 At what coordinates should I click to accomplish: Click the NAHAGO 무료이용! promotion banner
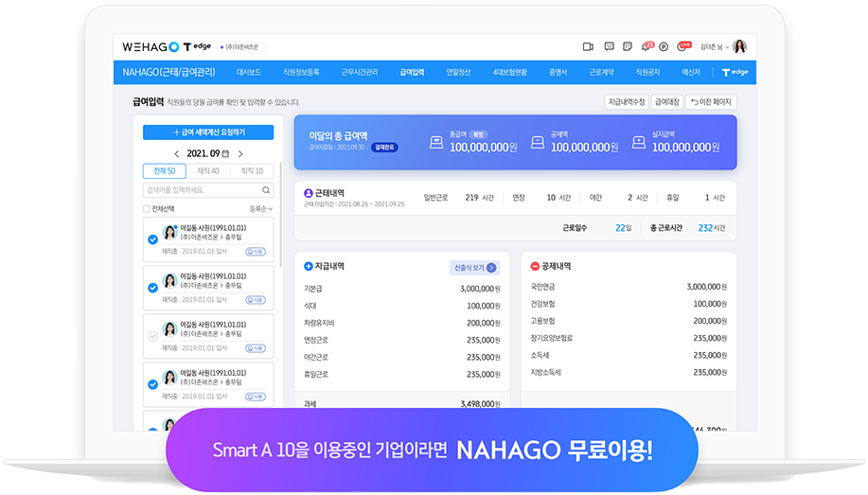432,451
